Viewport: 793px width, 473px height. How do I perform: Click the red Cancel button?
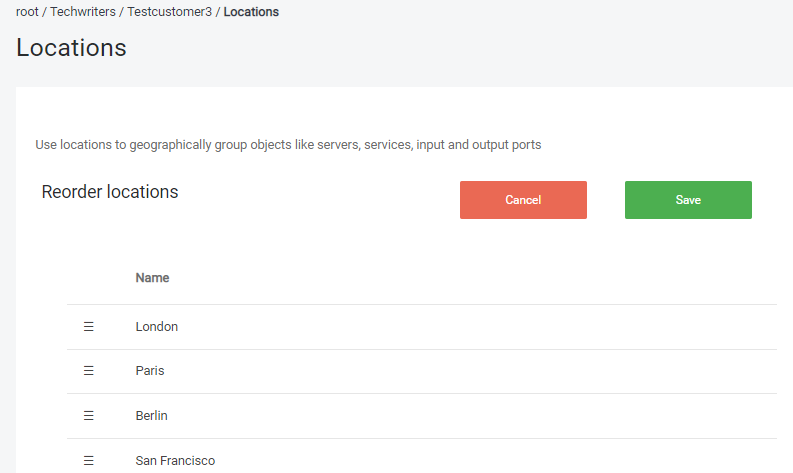point(523,200)
